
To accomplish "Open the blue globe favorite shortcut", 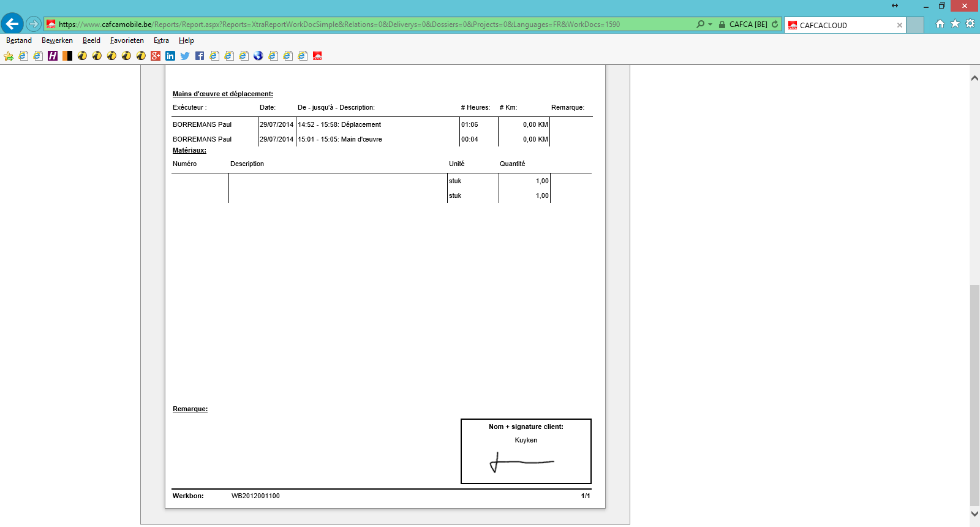I will point(258,56).
